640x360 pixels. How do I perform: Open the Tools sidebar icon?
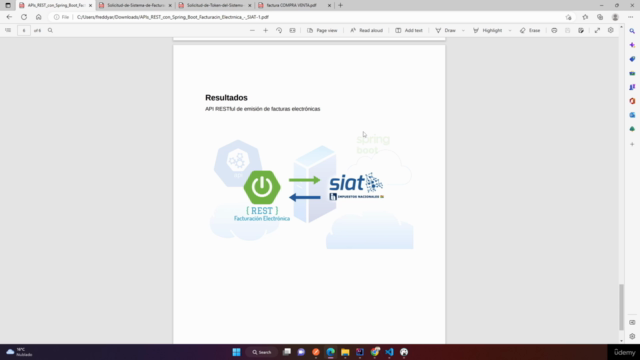pos(632,73)
